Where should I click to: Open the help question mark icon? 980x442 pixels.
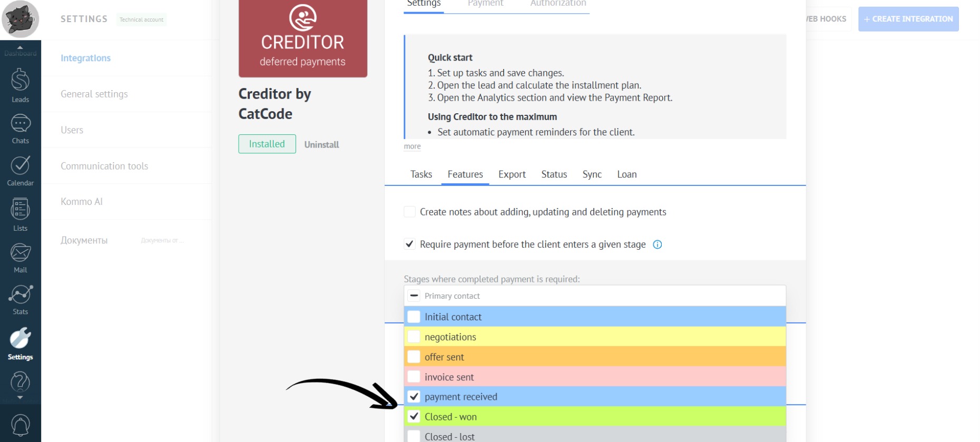(20, 381)
